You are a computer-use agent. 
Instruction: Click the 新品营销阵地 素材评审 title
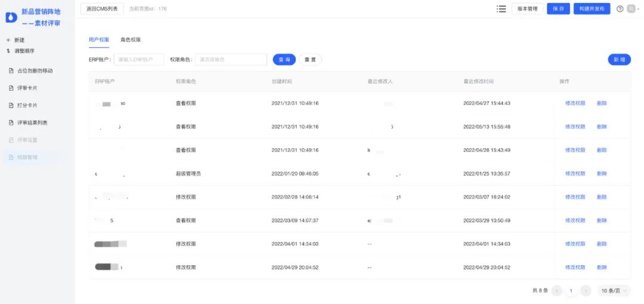(x=41, y=18)
